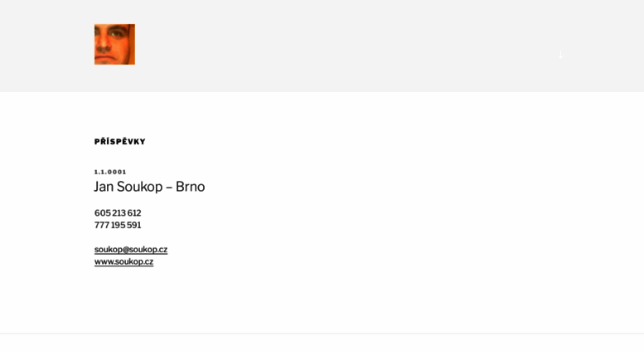Viewport: 644px width, 351px height.
Task: Click the site logo face image
Action: (114, 44)
